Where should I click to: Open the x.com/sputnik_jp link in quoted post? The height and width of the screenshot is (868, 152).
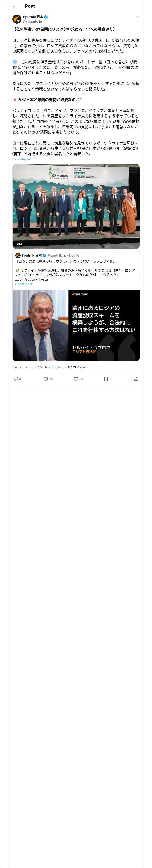(33, 279)
